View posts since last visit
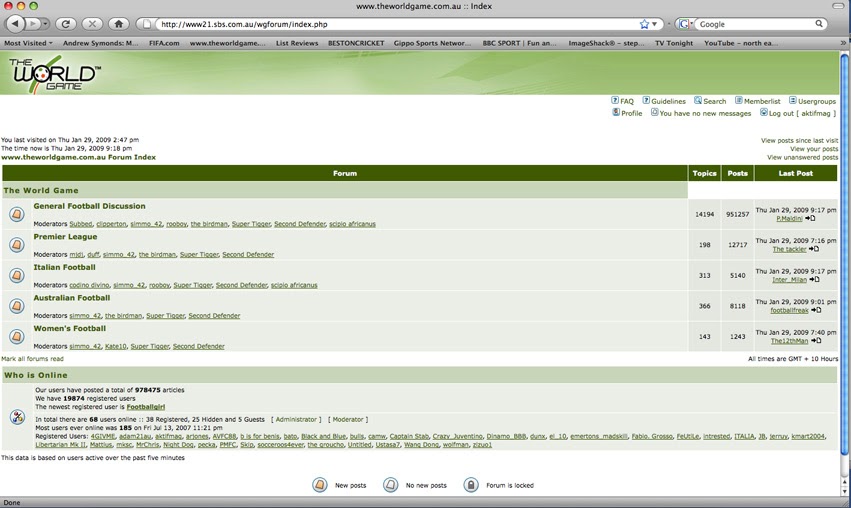The image size is (851, 508). coord(799,140)
